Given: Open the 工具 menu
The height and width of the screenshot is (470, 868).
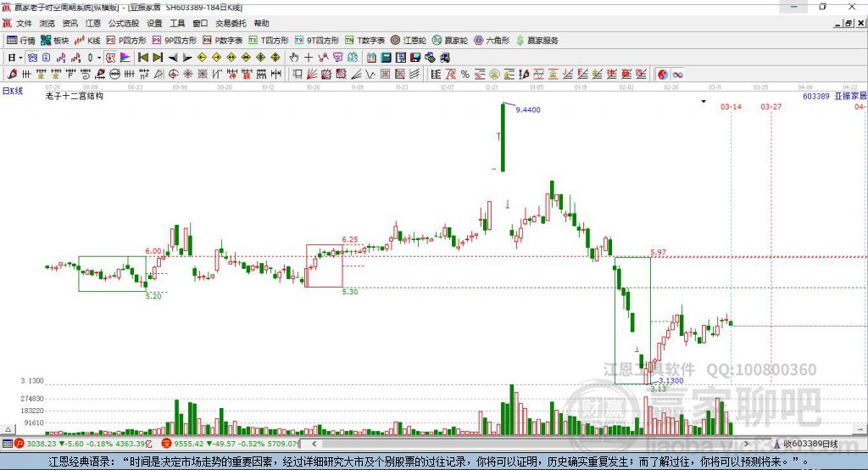Looking at the screenshot, I should (x=177, y=23).
